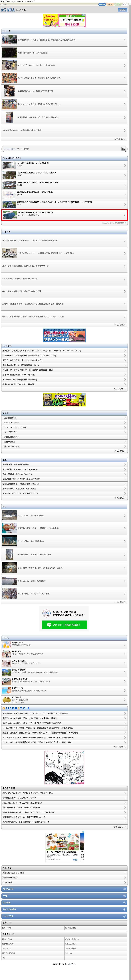
Task: Show more in the 釣り section
Action: click(120, 602)
